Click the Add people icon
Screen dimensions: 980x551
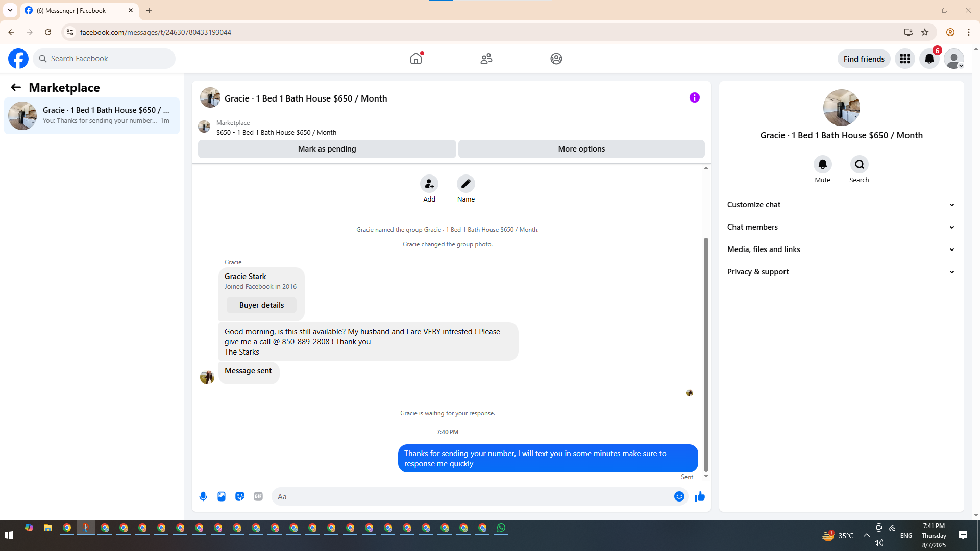click(x=429, y=184)
